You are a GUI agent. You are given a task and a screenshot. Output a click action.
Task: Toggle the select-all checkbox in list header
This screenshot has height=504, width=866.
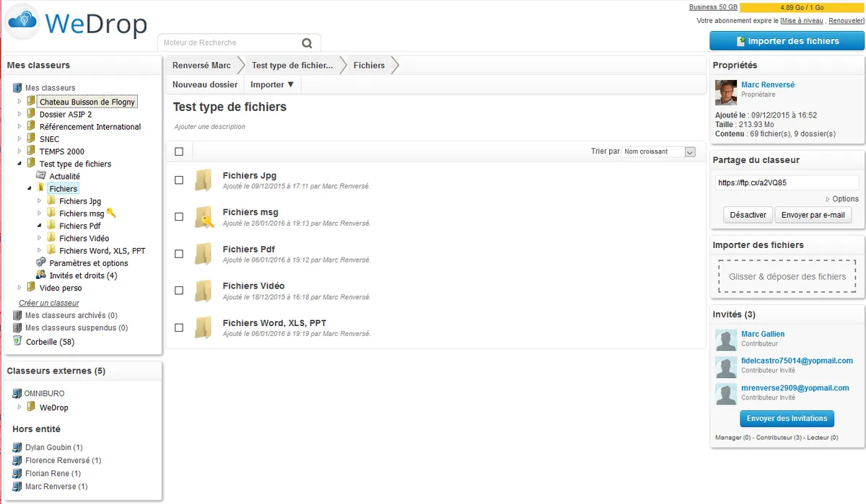point(179,151)
